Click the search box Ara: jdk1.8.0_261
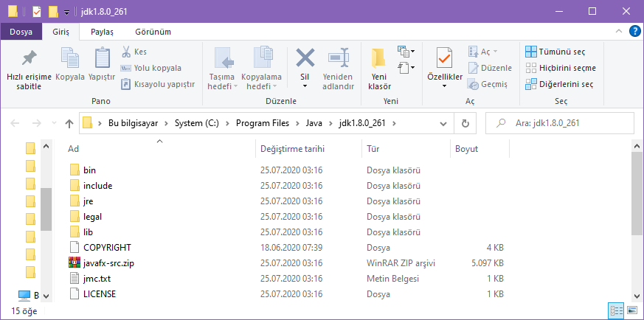644x320 pixels. point(560,122)
